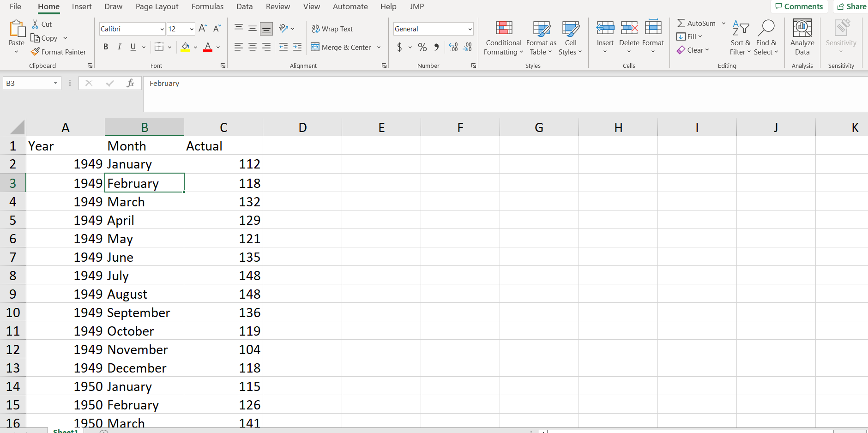Apply underline formatting
This screenshot has width=868, height=433.
tap(133, 47)
